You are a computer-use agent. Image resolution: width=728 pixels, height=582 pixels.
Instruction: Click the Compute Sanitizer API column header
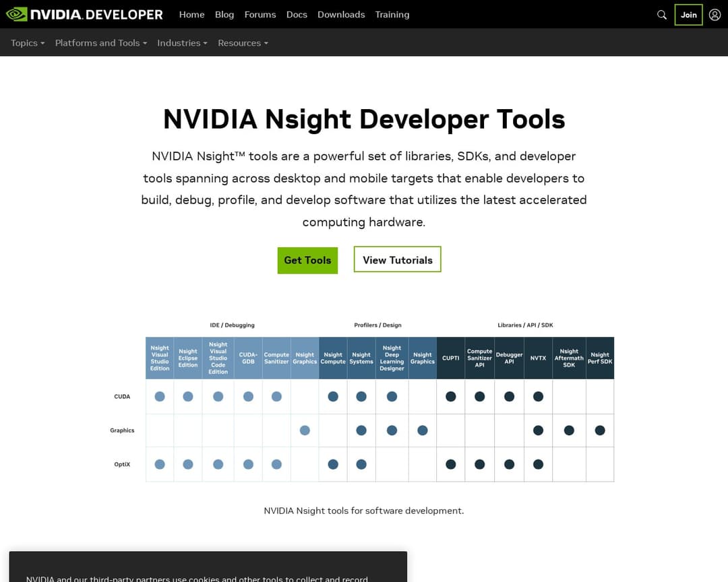[480, 358]
